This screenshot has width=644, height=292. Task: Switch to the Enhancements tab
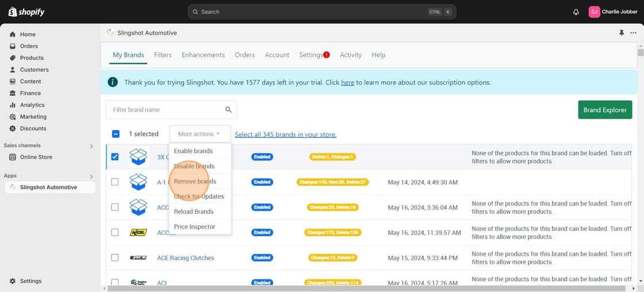[203, 55]
